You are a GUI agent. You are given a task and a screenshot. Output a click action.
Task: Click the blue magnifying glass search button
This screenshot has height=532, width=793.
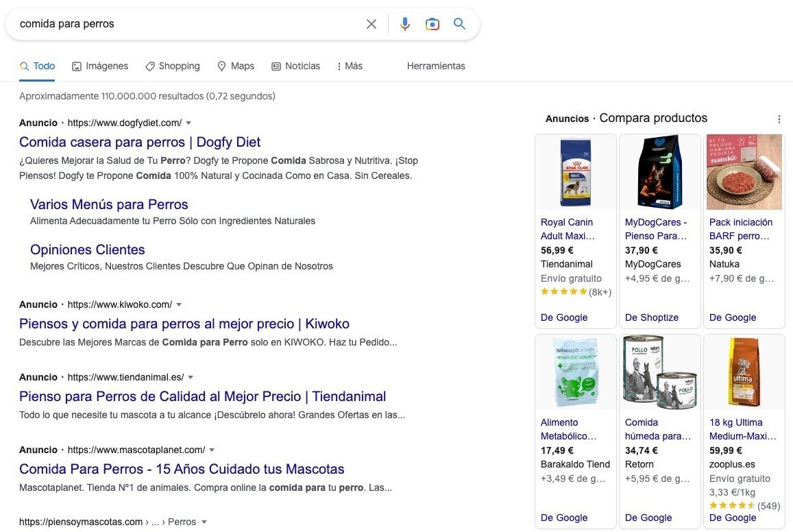pos(459,24)
